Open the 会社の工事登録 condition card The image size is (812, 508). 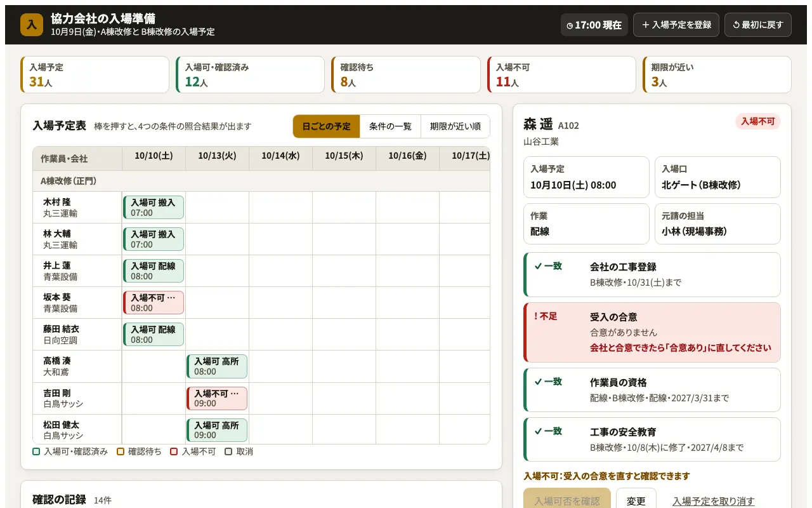point(652,274)
